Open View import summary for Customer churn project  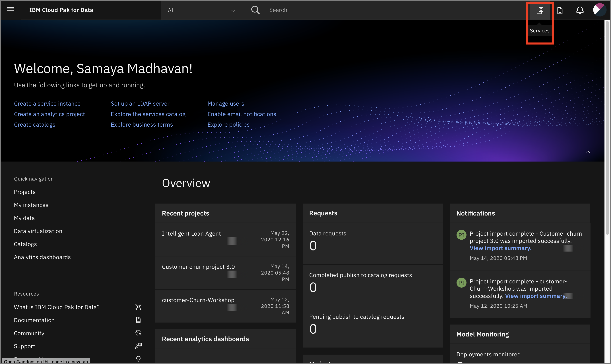[501, 248]
